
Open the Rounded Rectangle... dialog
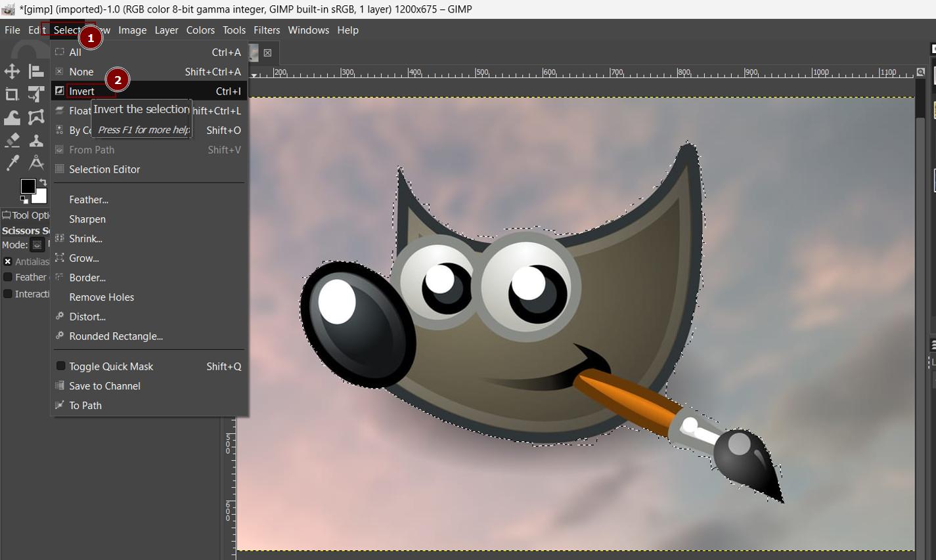(x=149, y=336)
